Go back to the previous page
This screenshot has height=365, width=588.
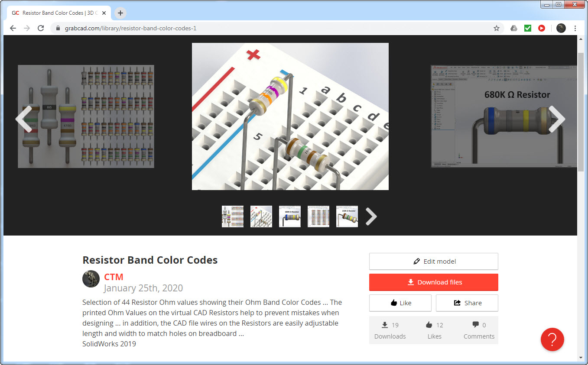coord(13,28)
